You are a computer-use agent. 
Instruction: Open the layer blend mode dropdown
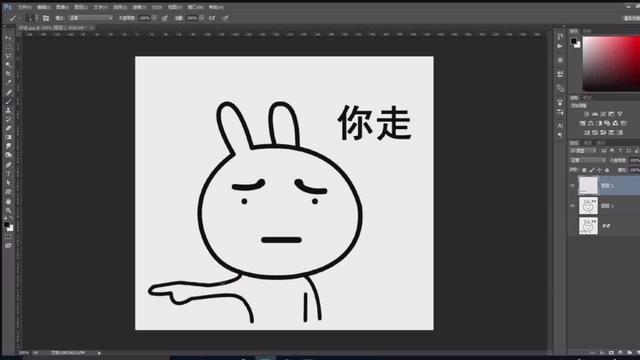(x=588, y=160)
